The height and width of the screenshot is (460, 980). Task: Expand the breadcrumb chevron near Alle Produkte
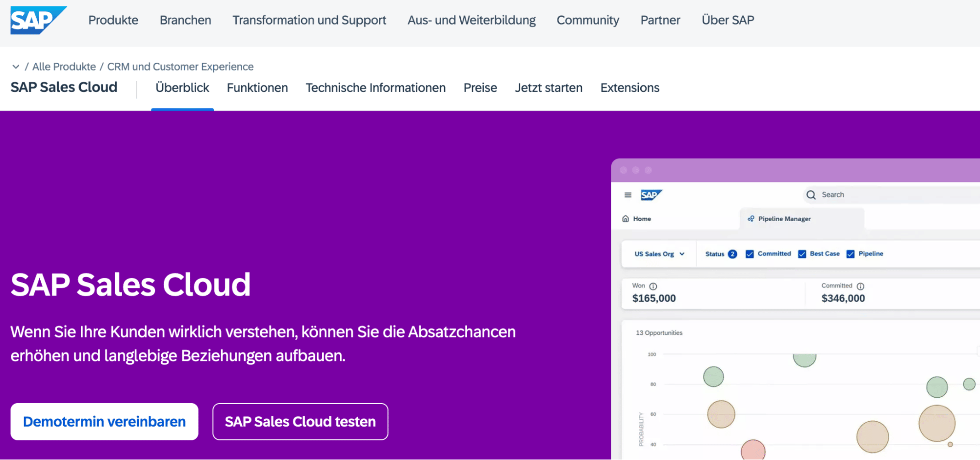point(16,66)
